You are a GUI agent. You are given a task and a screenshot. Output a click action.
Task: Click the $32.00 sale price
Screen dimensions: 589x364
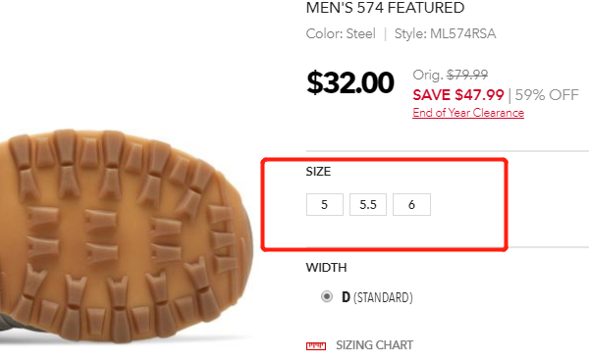click(350, 82)
